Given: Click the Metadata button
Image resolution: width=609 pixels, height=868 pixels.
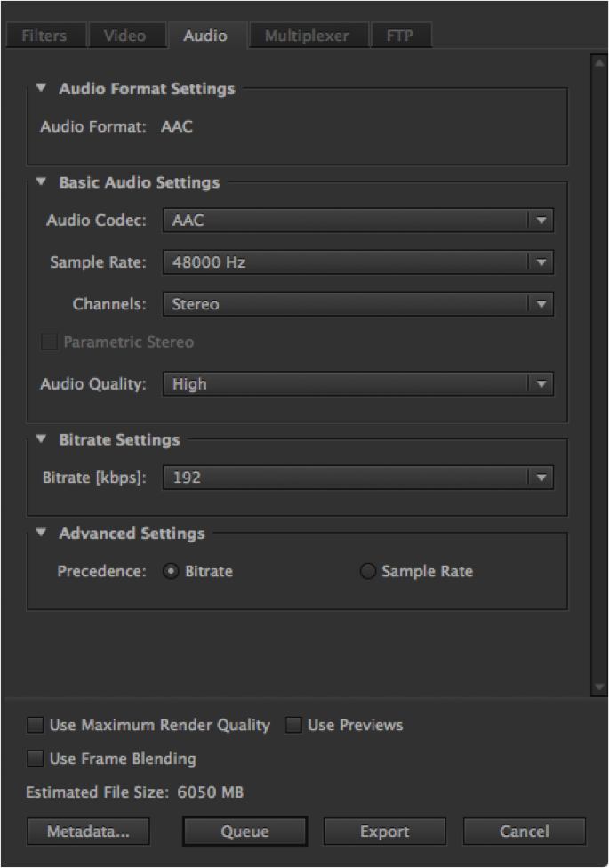Looking at the screenshot, I should [88, 832].
